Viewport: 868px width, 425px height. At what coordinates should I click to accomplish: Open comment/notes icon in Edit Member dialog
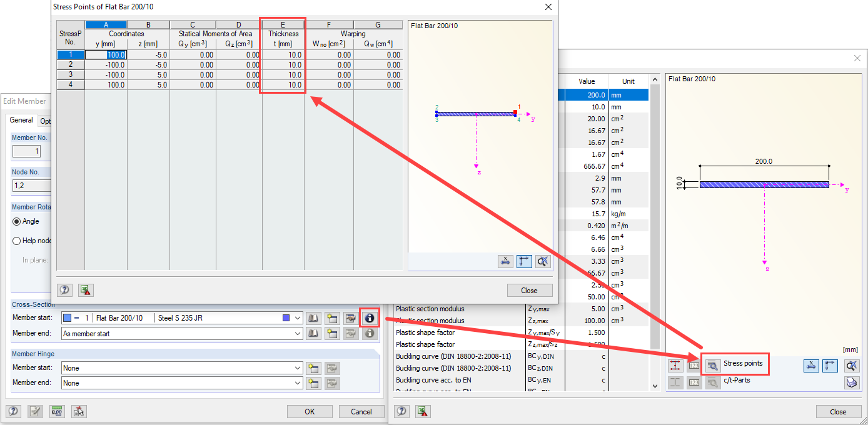(35, 411)
